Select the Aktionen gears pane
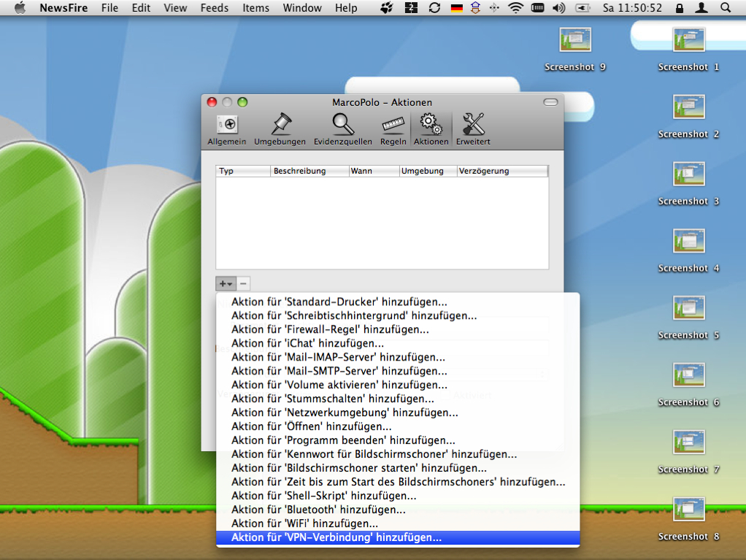Image resolution: width=746 pixels, height=560 pixels. 431,129
